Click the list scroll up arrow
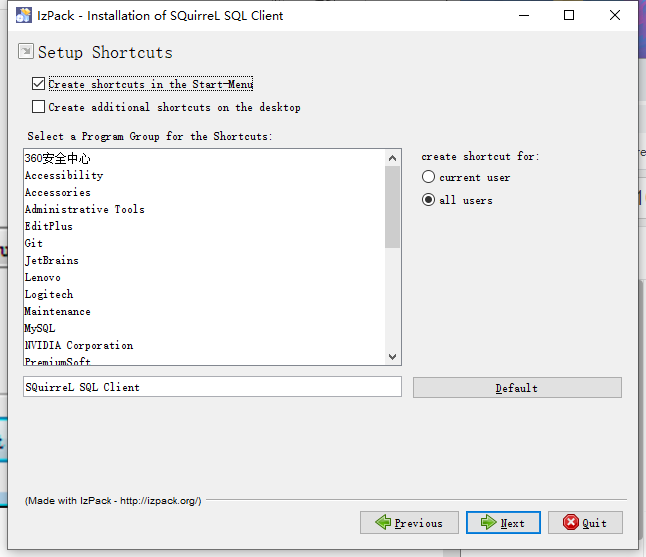Viewport: 646px width, 557px height. [393, 158]
